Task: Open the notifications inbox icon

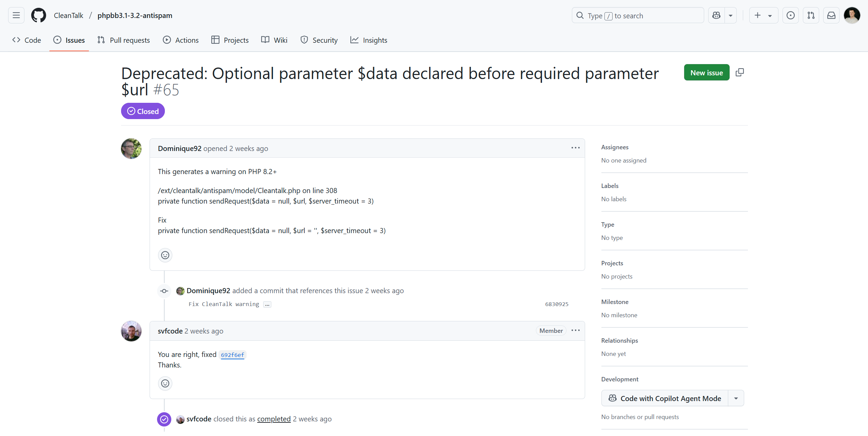Action: coord(831,15)
